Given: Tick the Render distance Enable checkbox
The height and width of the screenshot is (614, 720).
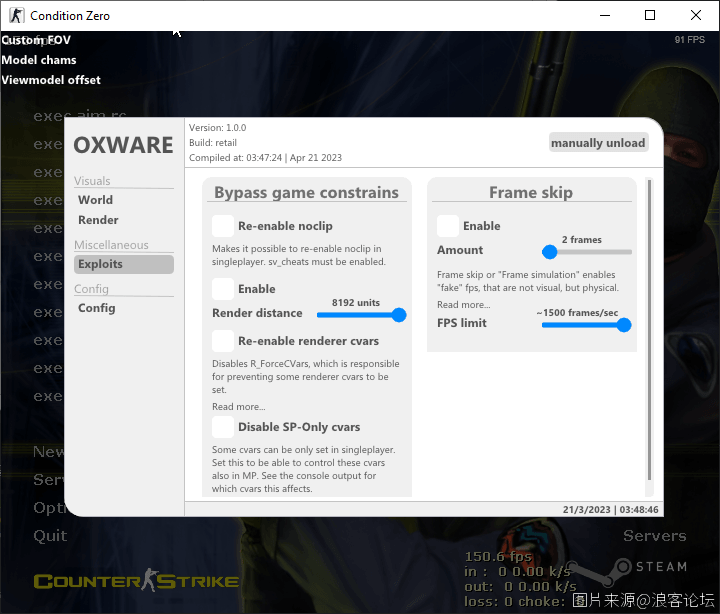Looking at the screenshot, I should point(223,289).
